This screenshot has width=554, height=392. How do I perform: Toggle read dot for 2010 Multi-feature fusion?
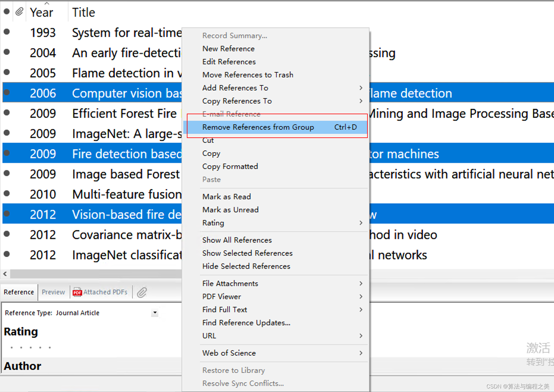pyautogui.click(x=7, y=194)
